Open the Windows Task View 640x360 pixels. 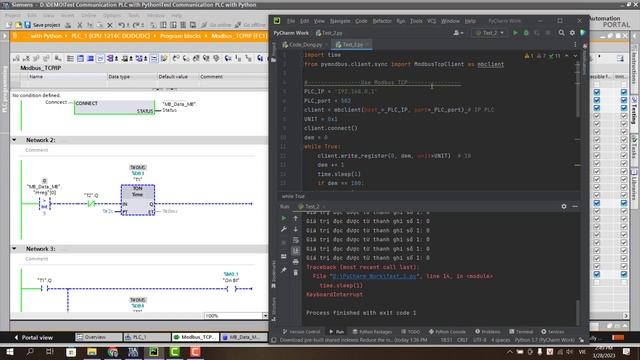pyautogui.click(x=50, y=352)
